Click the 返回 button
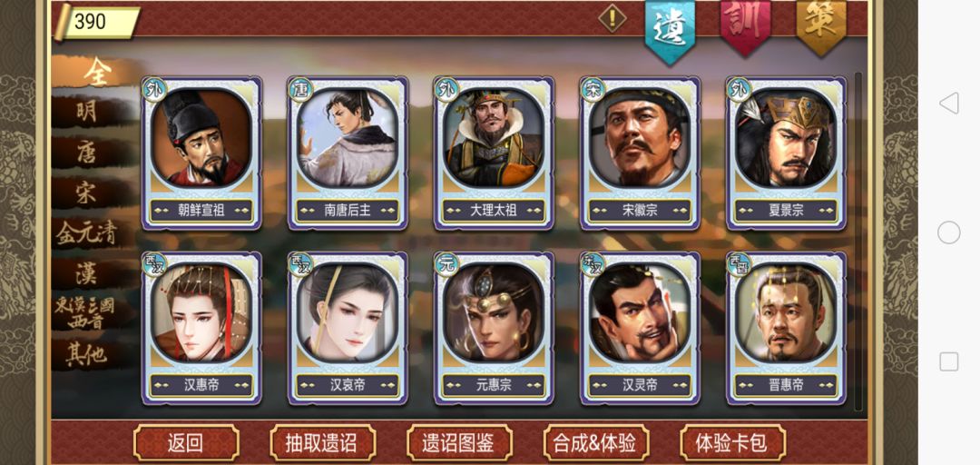This screenshot has width=980, height=465. (x=186, y=442)
